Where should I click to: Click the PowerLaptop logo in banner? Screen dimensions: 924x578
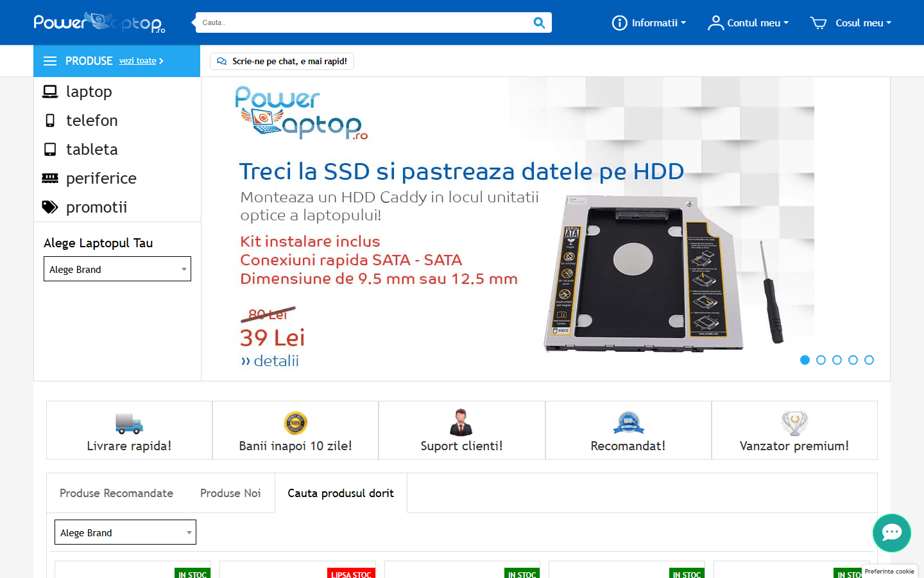tap(301, 113)
